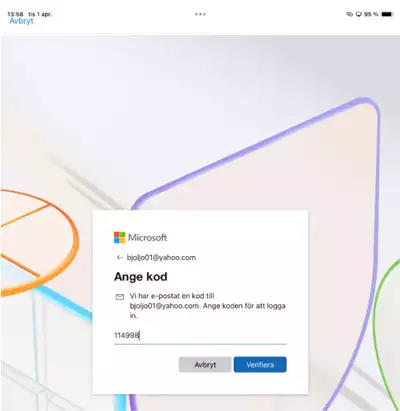Click the envelope icon beside the message
This screenshot has height=411, width=400.
[x=120, y=297]
